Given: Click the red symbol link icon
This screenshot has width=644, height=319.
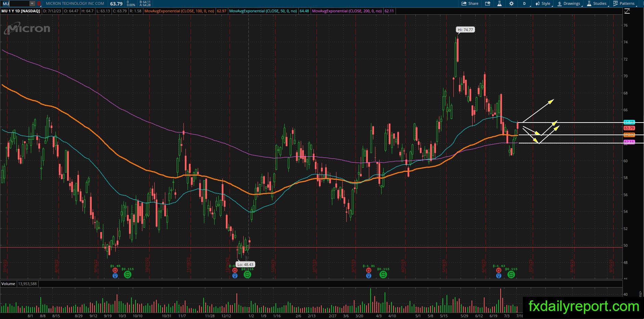Looking at the screenshot, I should point(39,3).
